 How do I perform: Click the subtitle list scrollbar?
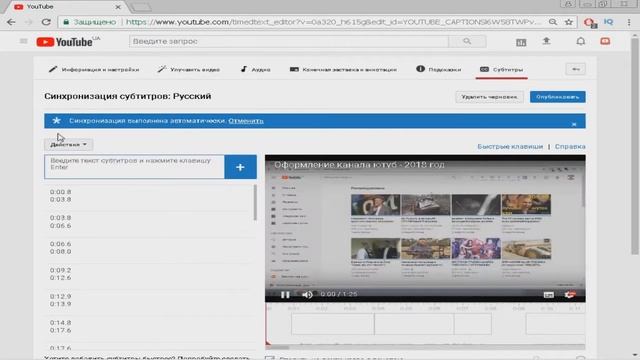(x=255, y=203)
